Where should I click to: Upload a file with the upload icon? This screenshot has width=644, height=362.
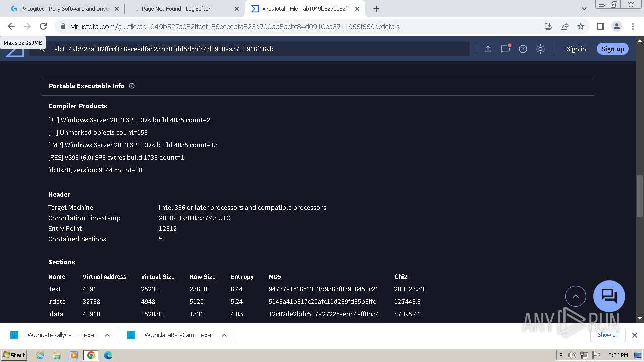[x=488, y=49]
